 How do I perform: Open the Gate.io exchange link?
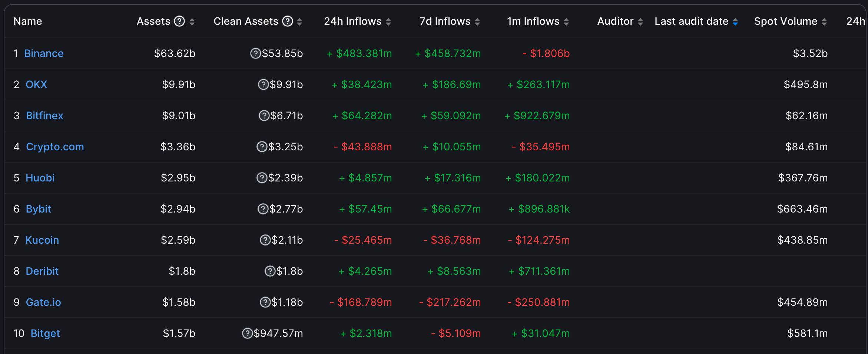coord(43,302)
